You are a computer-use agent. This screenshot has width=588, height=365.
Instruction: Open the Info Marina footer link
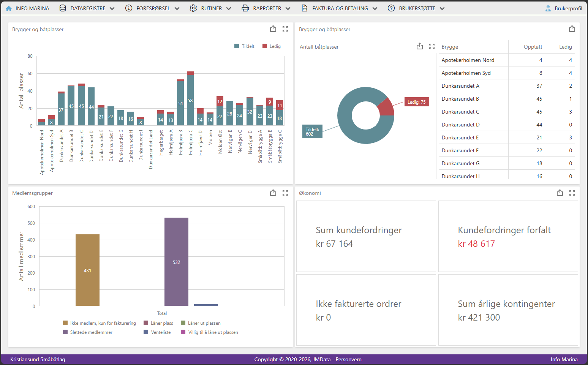pyautogui.click(x=564, y=359)
